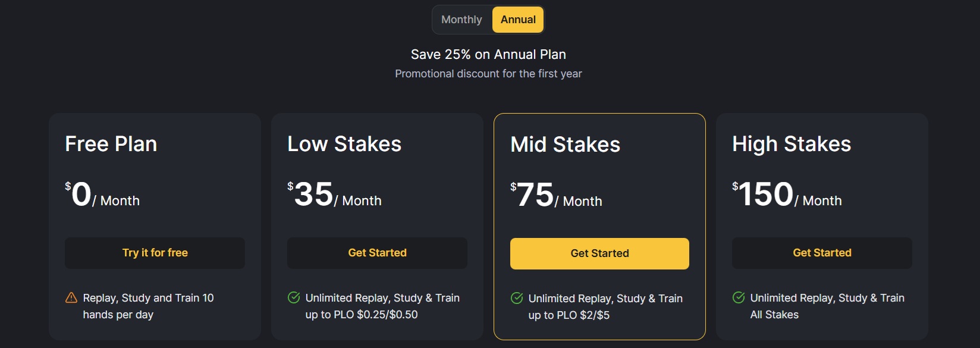Click the $150 / Month price

click(787, 195)
